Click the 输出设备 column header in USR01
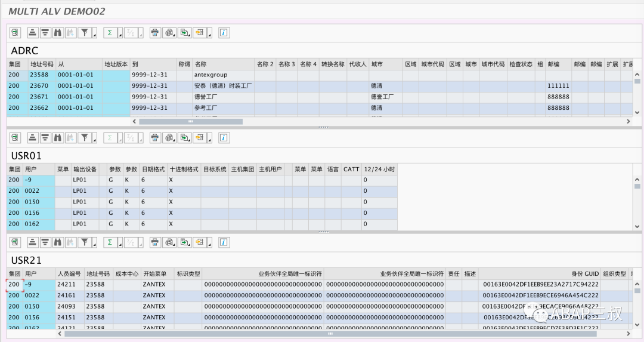 (85, 169)
